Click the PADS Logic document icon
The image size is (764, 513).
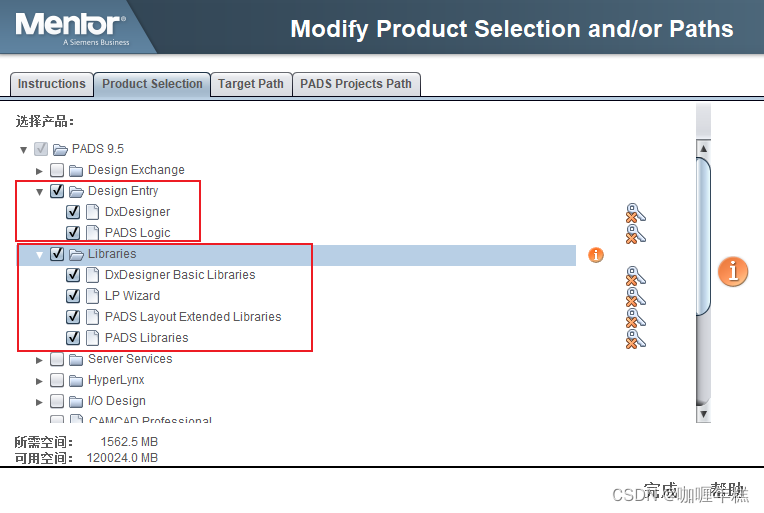(x=92, y=233)
